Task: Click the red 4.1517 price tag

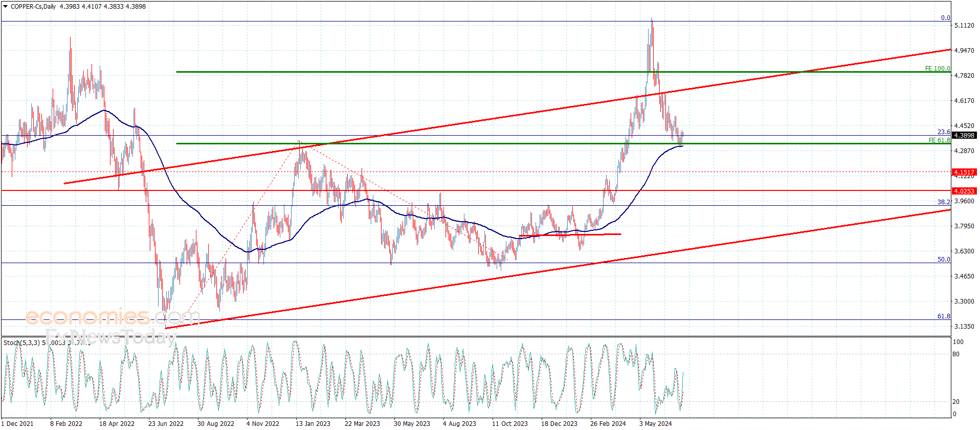Action: point(964,173)
